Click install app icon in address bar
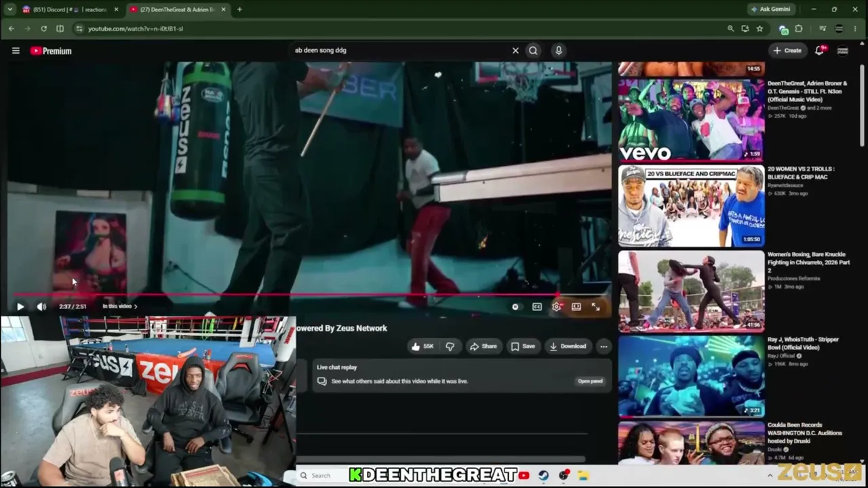 [745, 28]
